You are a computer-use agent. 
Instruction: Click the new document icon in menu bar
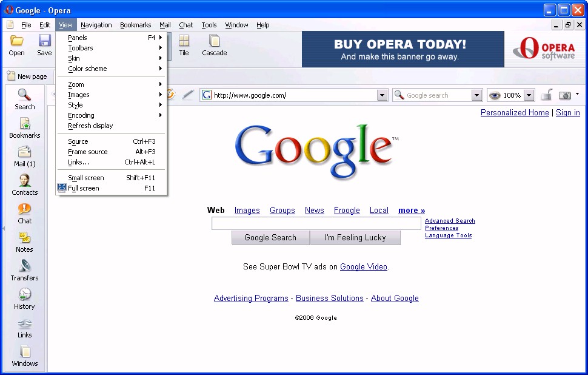[x=10, y=25]
